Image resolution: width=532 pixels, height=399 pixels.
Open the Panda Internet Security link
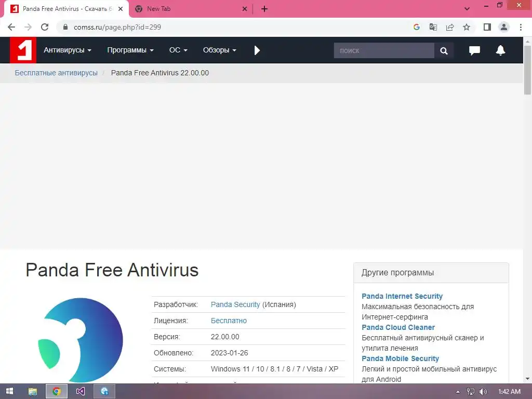click(x=402, y=296)
